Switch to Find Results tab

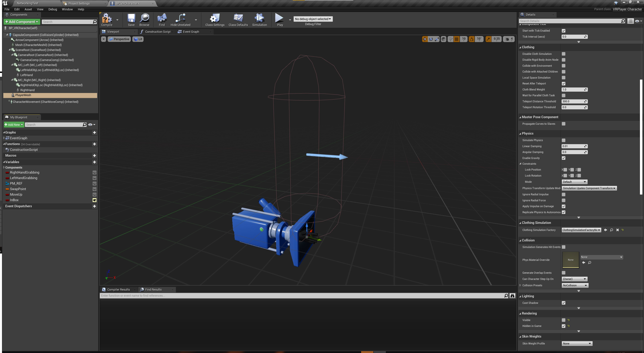(153, 289)
